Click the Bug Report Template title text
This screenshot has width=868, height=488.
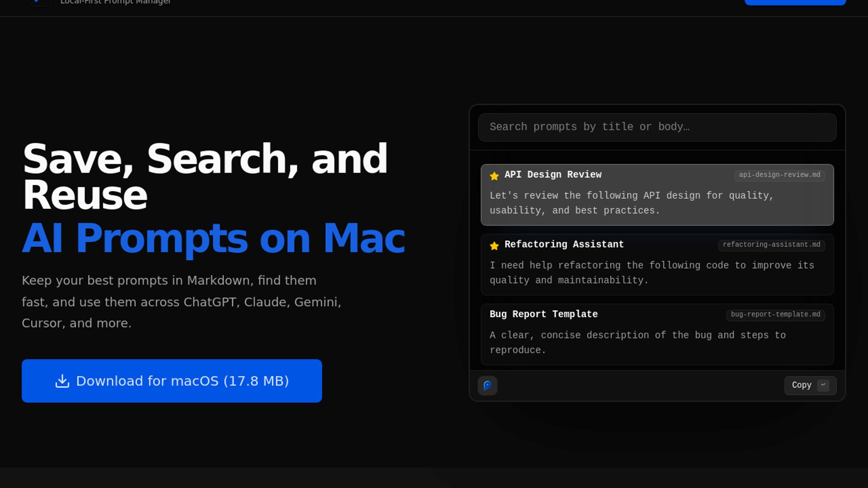(x=543, y=314)
